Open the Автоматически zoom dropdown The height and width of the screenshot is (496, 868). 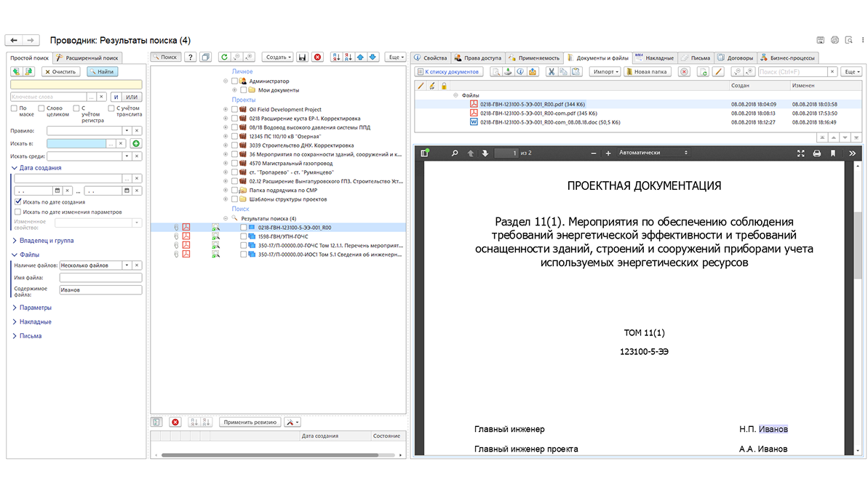[x=653, y=153]
